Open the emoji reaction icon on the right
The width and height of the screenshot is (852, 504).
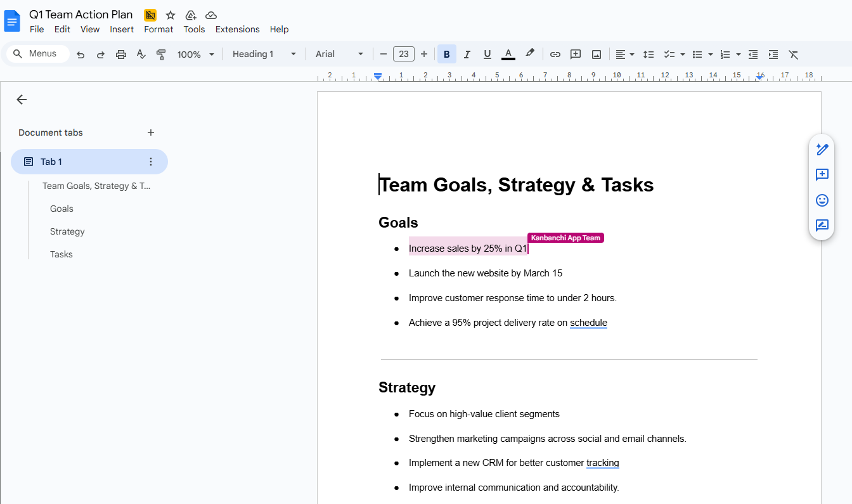click(x=822, y=200)
